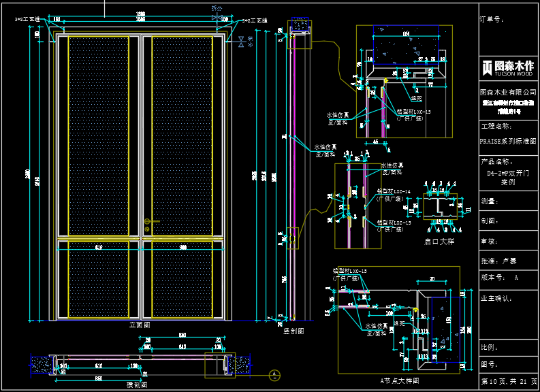Click the 版本号 version field
Image resolution: width=540 pixels, height=392 pixels.
click(x=501, y=278)
